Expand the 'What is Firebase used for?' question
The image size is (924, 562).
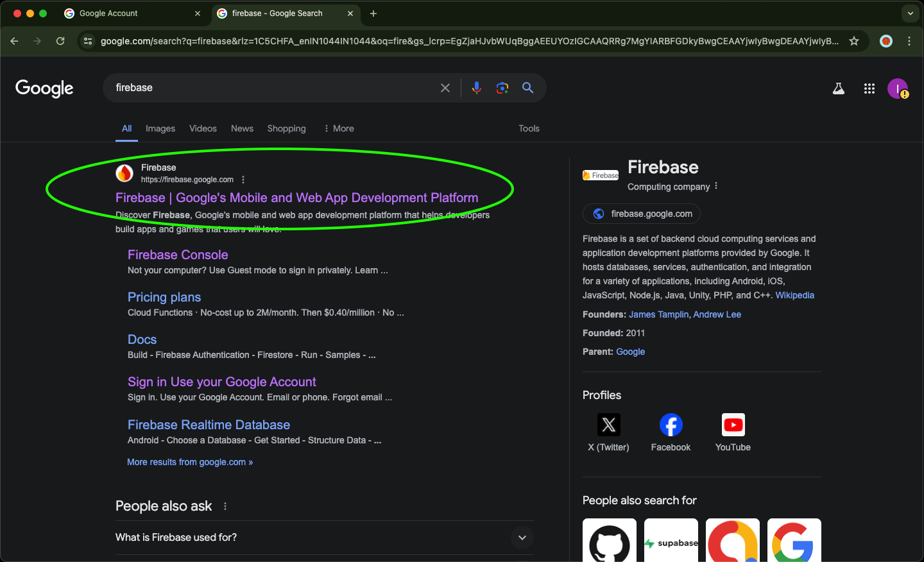click(522, 537)
